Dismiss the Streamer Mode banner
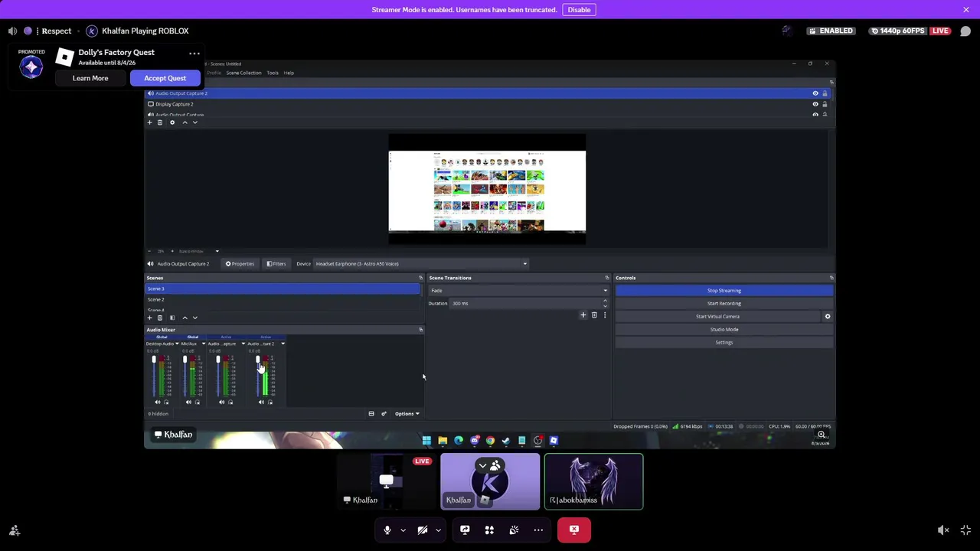980x551 pixels. click(966, 9)
